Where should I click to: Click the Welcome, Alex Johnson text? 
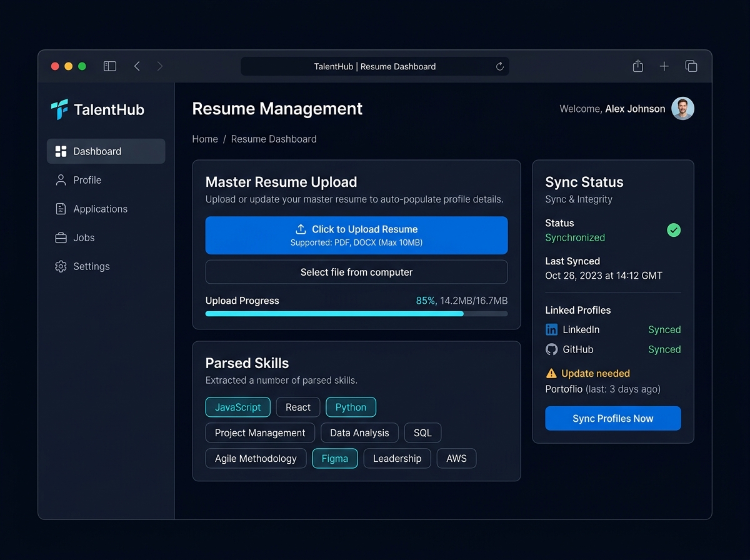pyautogui.click(x=612, y=109)
